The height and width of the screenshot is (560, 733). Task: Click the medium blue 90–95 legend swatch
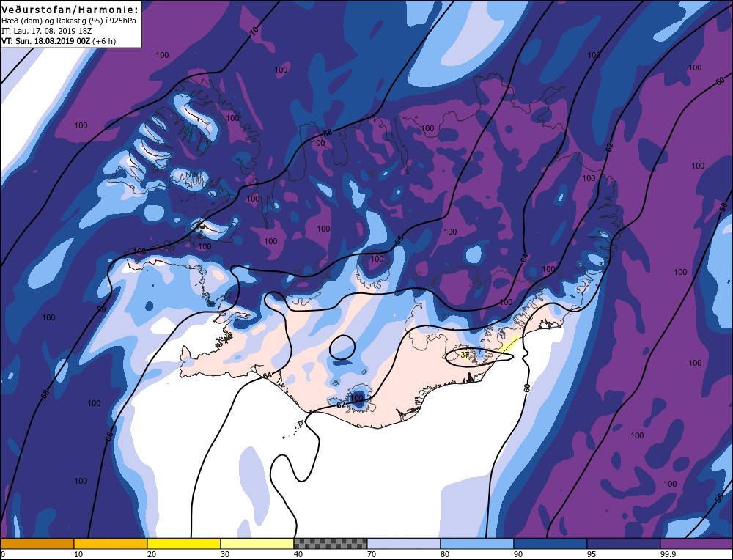[x=550, y=543]
